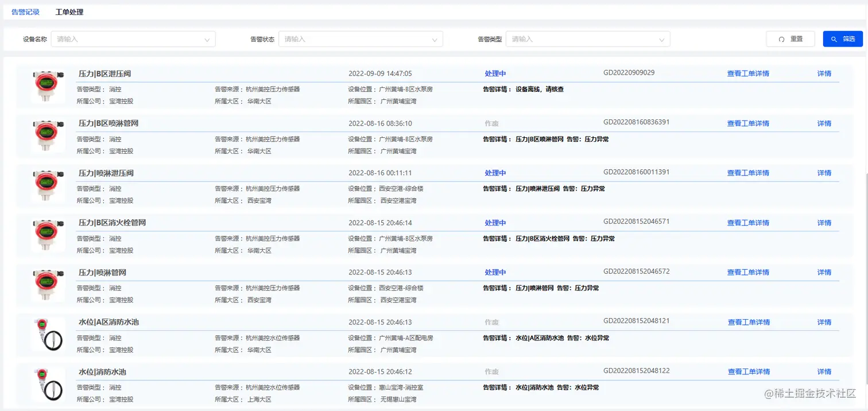Screen dimensions: 868x411
Task: Click the 筛选 filter button
Action: [x=843, y=39]
